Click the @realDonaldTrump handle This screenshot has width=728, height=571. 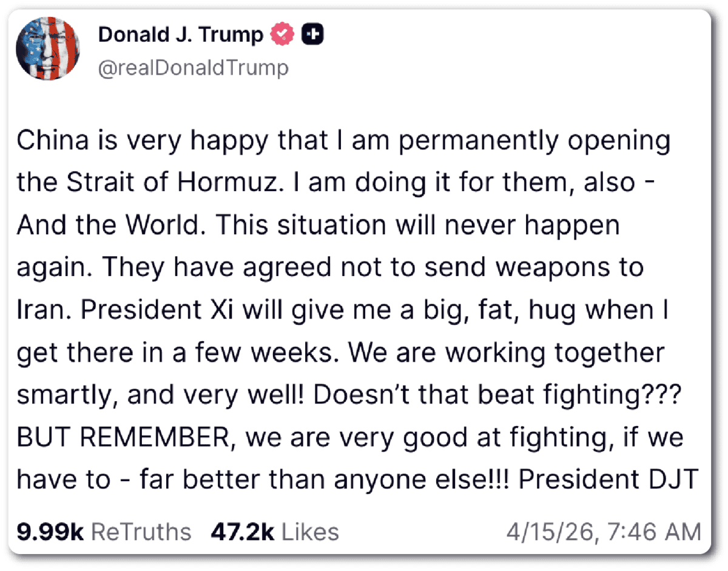point(193,67)
